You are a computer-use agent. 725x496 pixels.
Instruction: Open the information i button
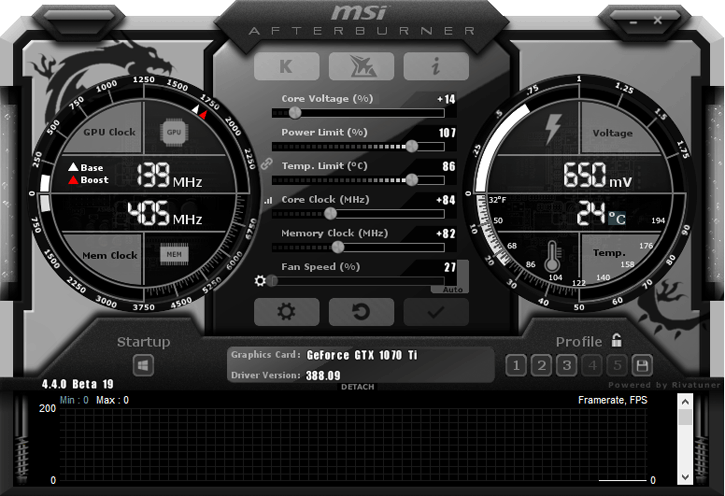coord(436,67)
